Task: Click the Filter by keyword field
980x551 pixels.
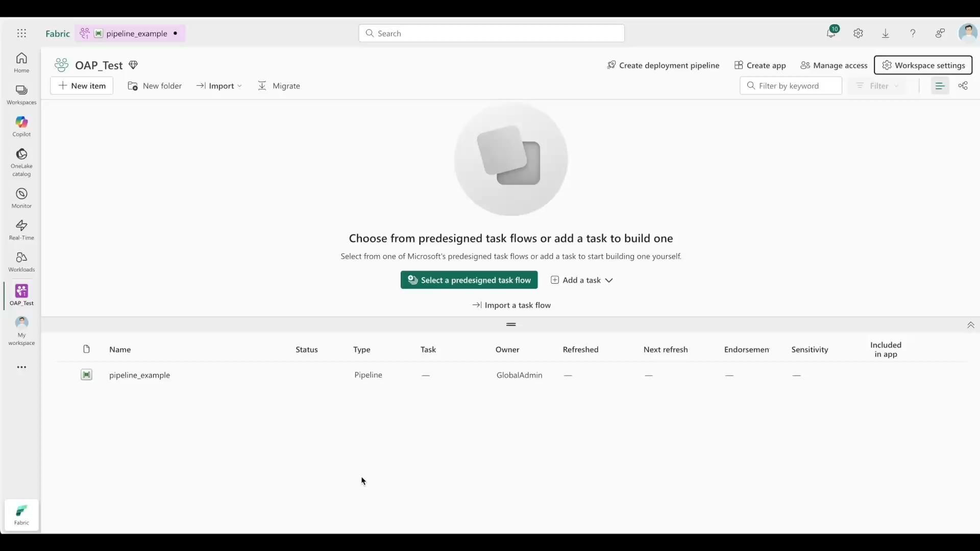Action: coord(791,86)
